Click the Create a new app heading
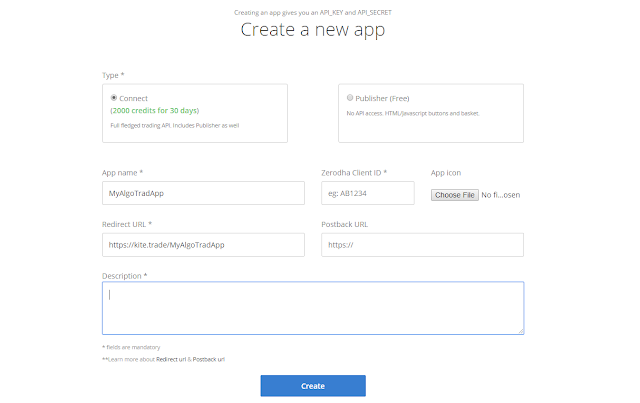Screen dimensions: 640x403 click(313, 30)
